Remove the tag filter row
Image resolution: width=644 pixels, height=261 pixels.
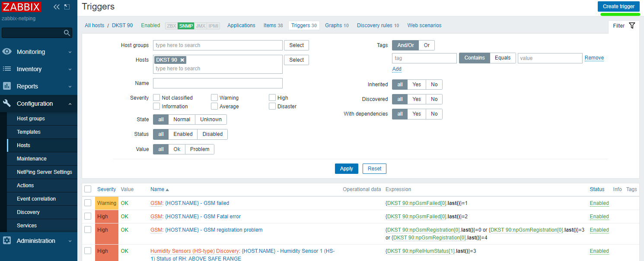point(594,58)
